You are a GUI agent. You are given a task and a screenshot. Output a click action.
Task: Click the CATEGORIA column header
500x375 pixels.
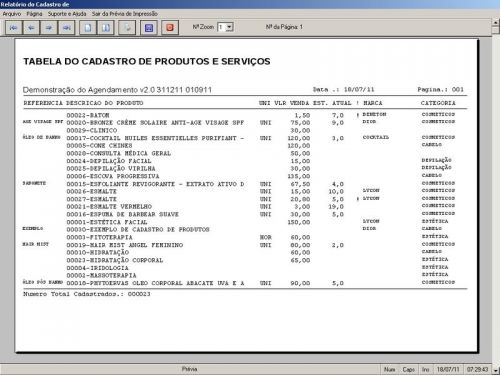pos(438,103)
